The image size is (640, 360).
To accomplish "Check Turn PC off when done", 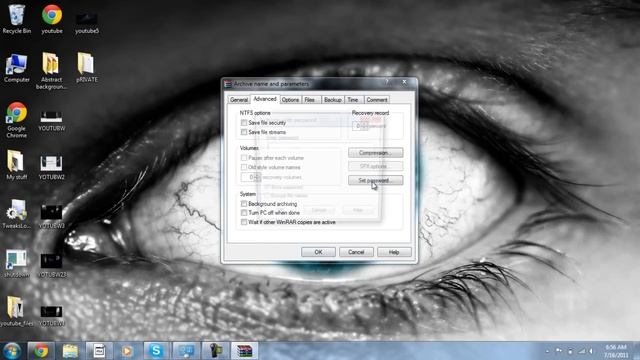I will click(244, 213).
